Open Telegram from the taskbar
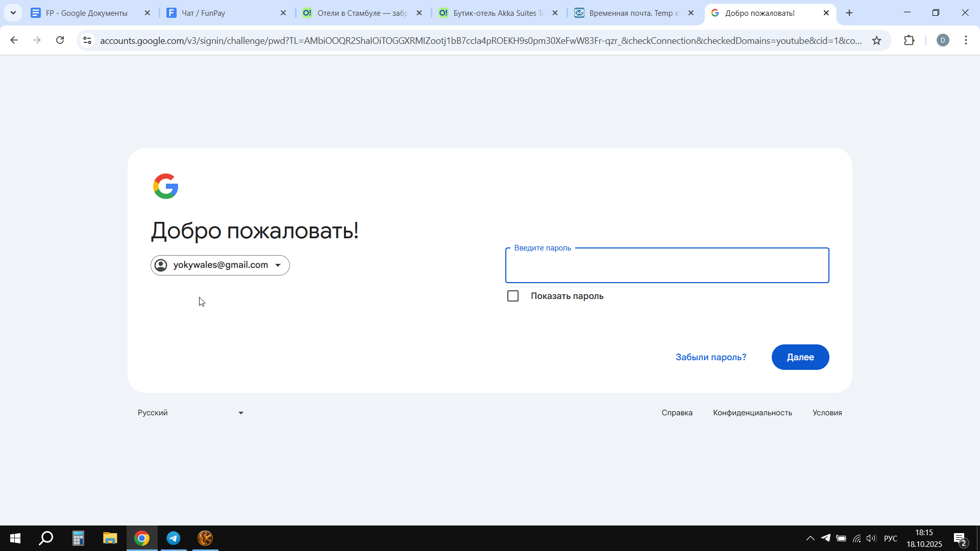Screen dimensions: 980x551 pyautogui.click(x=174, y=538)
